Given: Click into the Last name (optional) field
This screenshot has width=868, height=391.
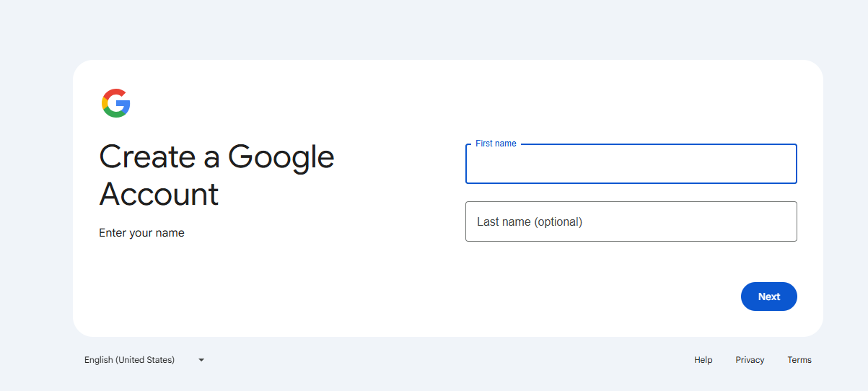Looking at the screenshot, I should pos(631,221).
